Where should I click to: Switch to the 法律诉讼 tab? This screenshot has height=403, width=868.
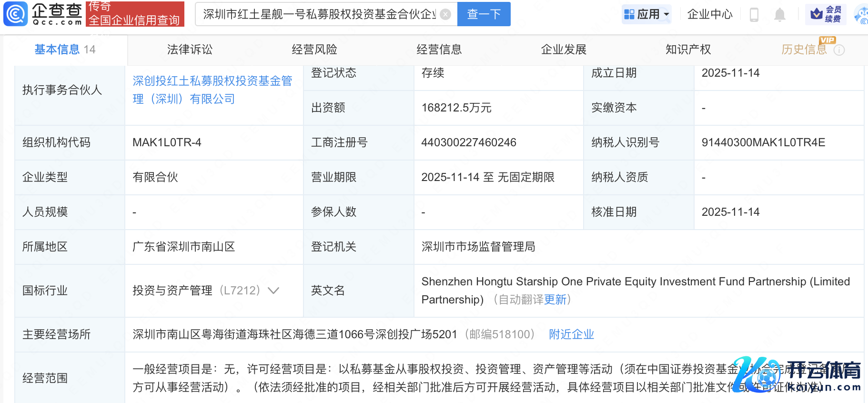pos(190,50)
